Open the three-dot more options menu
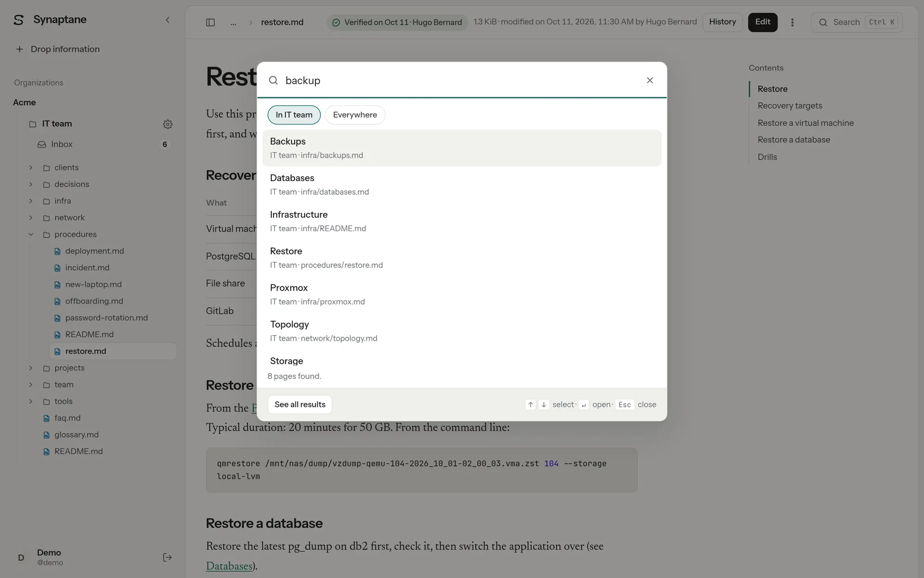The image size is (924, 578). pos(792,22)
